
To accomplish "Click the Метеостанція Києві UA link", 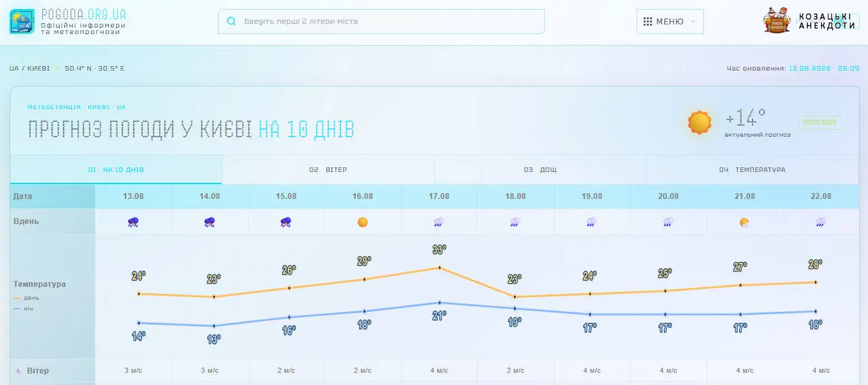I will tap(77, 107).
